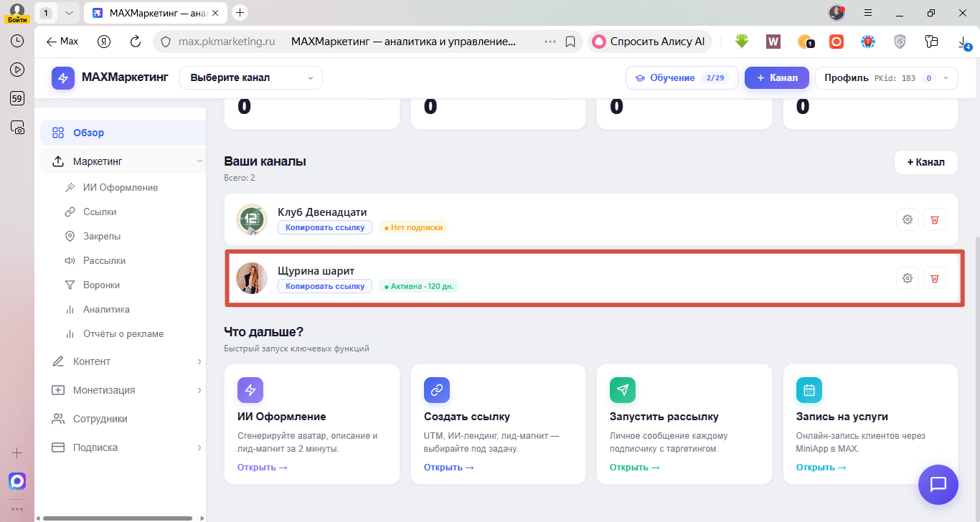Click the site protection shield icon
This screenshot has width=980, height=522.
click(x=164, y=42)
